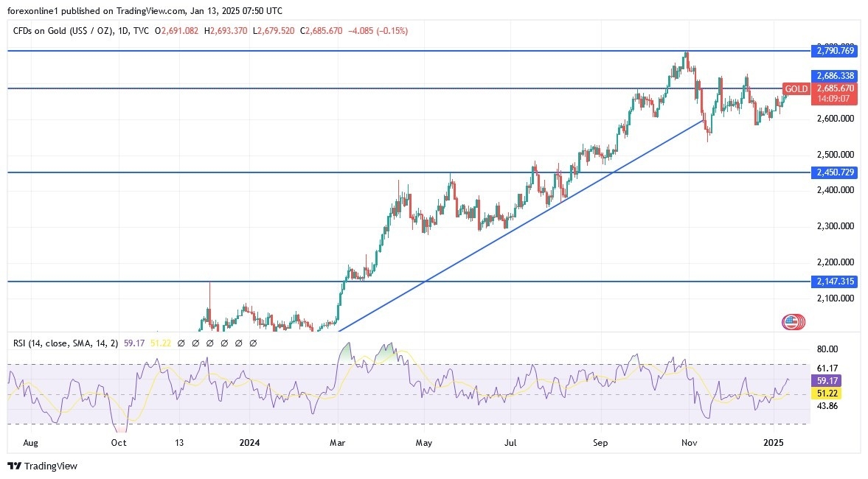Viewport: 868px width, 479px height.
Task: Click the blue 2,790.769 price level label
Action: pyautogui.click(x=836, y=51)
